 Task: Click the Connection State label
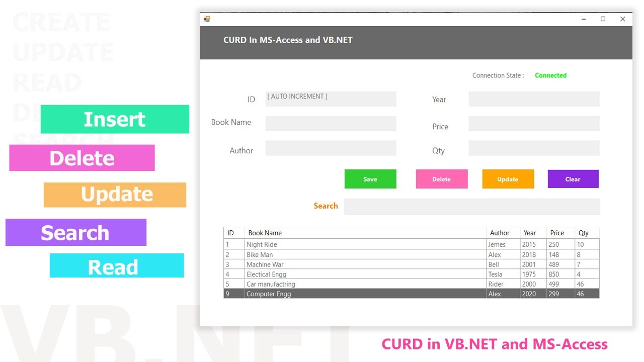(x=498, y=75)
